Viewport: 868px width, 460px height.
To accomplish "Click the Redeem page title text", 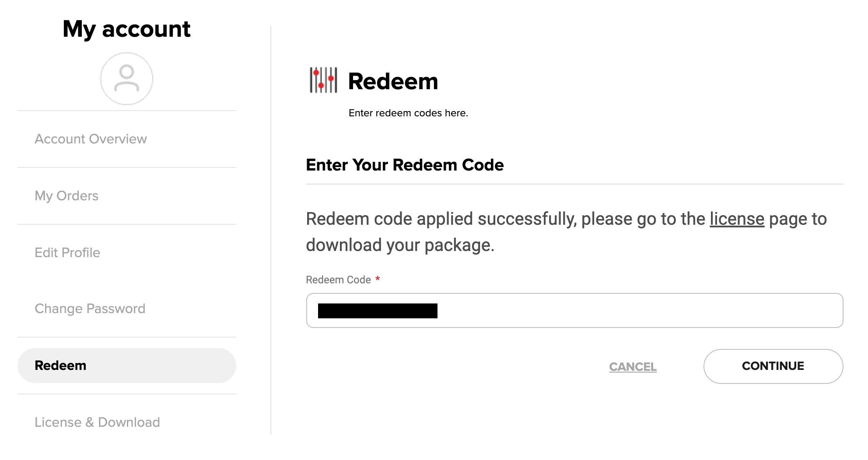I will 393,81.
